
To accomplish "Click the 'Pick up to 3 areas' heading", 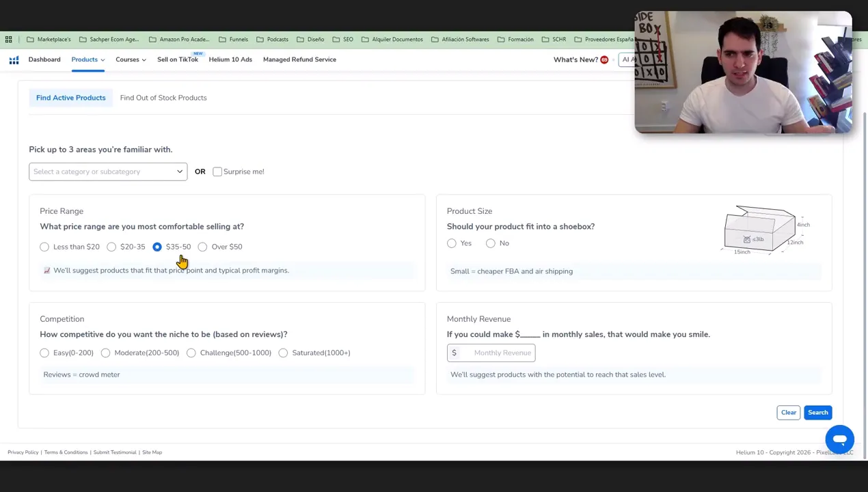I will click(100, 150).
